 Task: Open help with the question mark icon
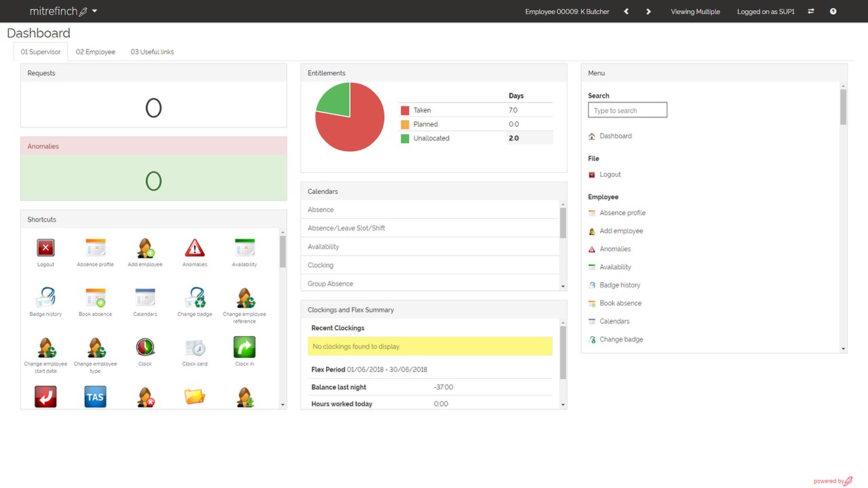(x=833, y=12)
